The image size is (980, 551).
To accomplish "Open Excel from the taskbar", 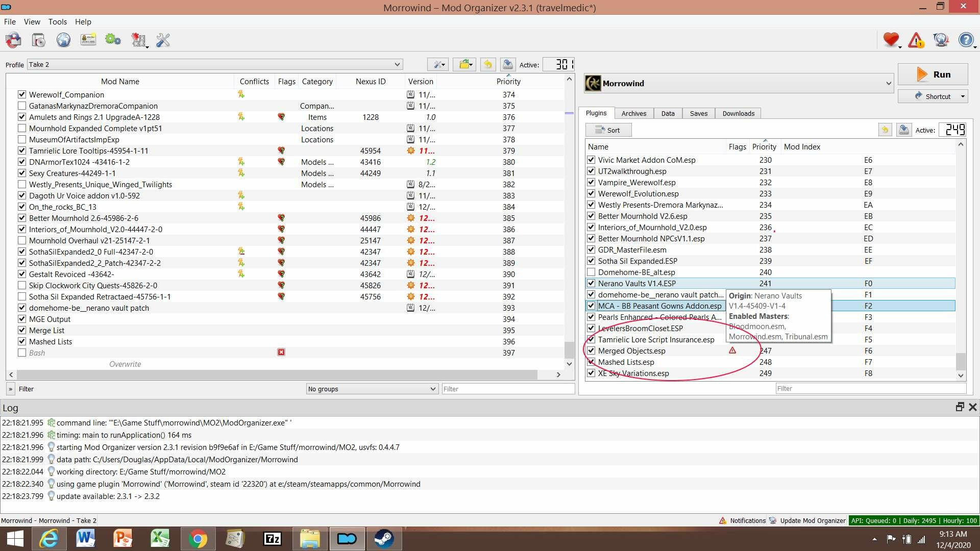I will click(x=160, y=539).
